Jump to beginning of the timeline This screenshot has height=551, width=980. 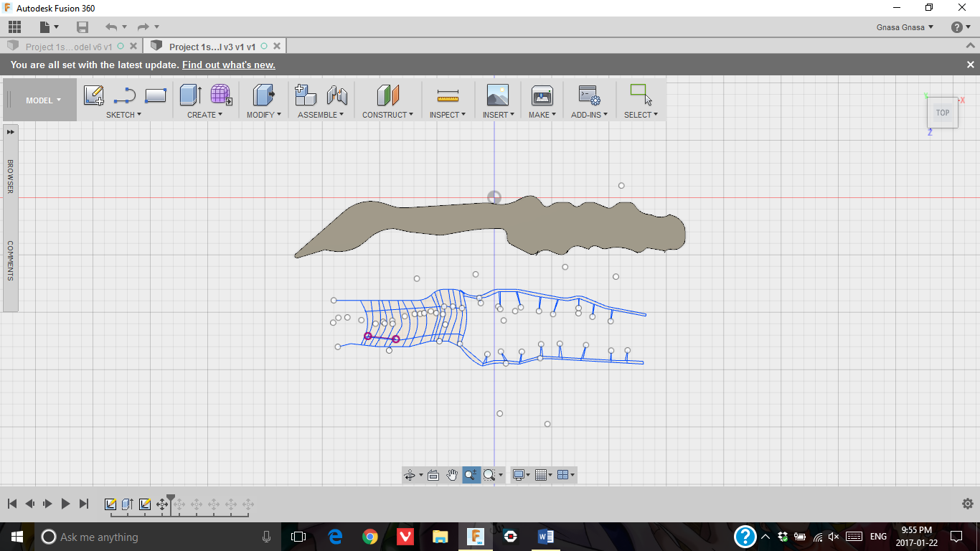(11, 504)
